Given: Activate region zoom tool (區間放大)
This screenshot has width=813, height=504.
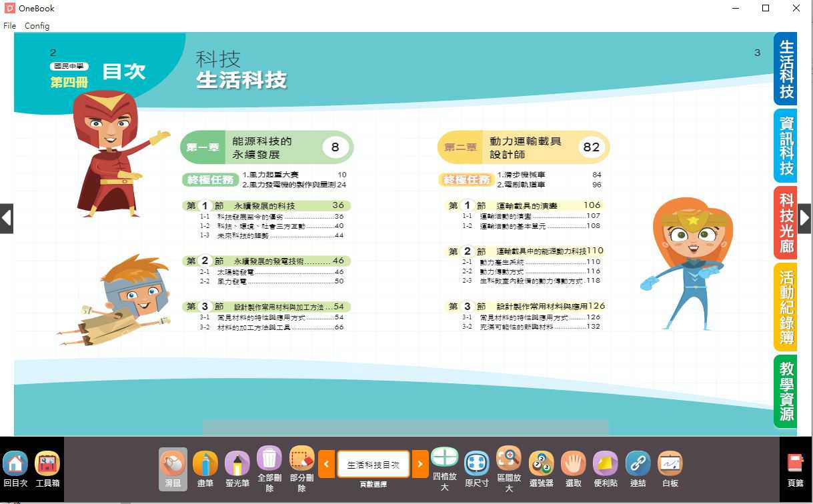Looking at the screenshot, I should click(x=509, y=469).
